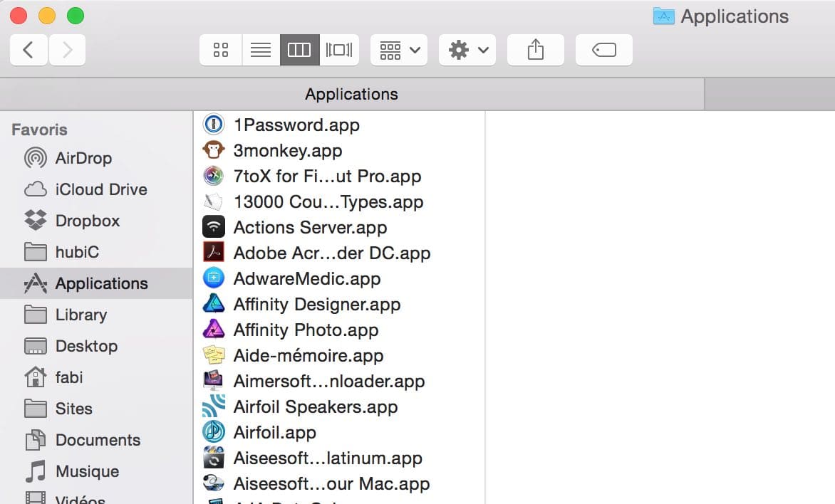The width and height of the screenshot is (835, 504).
Task: Click the Applications sidebar A icon
Action: click(36, 283)
